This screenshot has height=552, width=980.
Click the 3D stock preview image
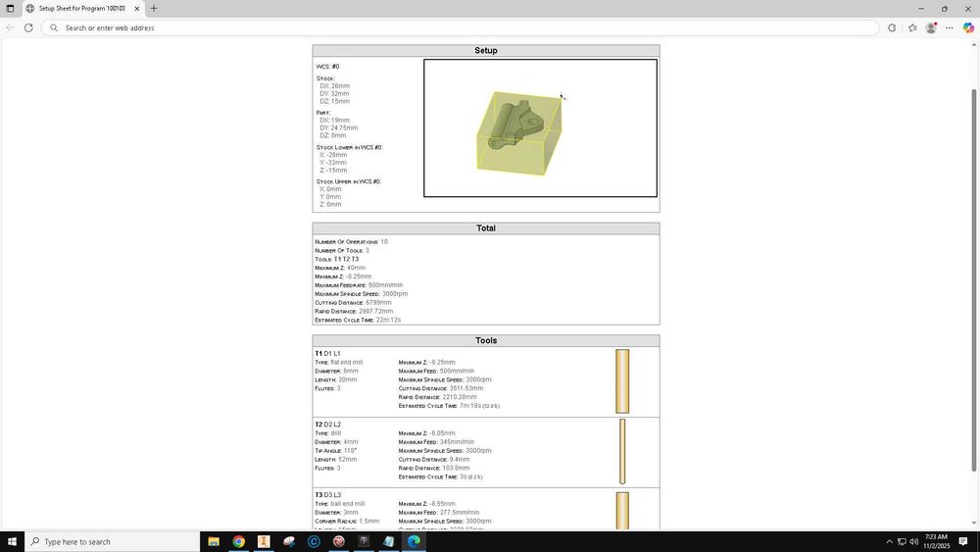click(x=540, y=128)
